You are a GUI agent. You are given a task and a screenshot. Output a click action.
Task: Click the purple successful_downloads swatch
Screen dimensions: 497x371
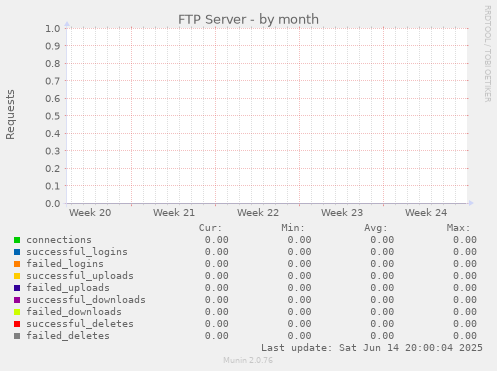[x=17, y=300]
